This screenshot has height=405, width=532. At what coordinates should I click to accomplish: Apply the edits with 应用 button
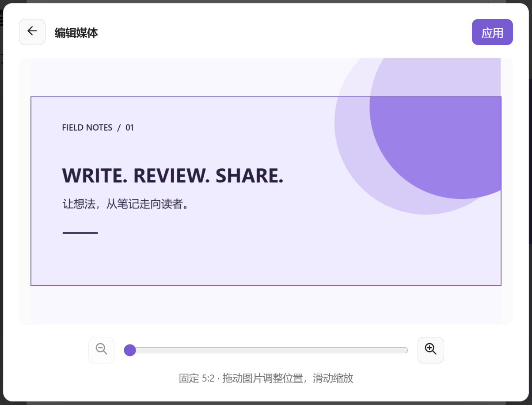click(x=492, y=32)
